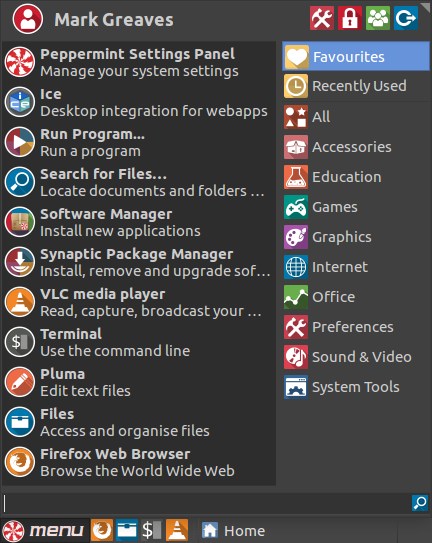Select the Favourites category

pyautogui.click(x=356, y=56)
